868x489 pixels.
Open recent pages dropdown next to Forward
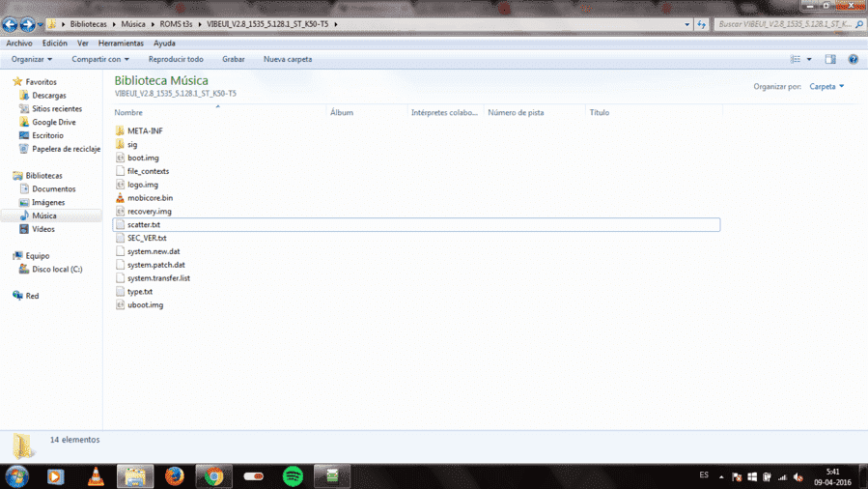click(40, 24)
